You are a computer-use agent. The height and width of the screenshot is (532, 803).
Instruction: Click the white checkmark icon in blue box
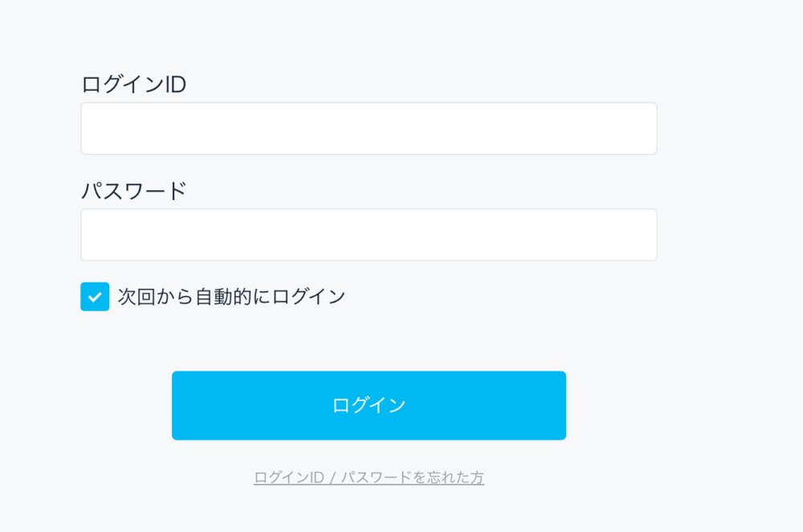click(x=95, y=297)
